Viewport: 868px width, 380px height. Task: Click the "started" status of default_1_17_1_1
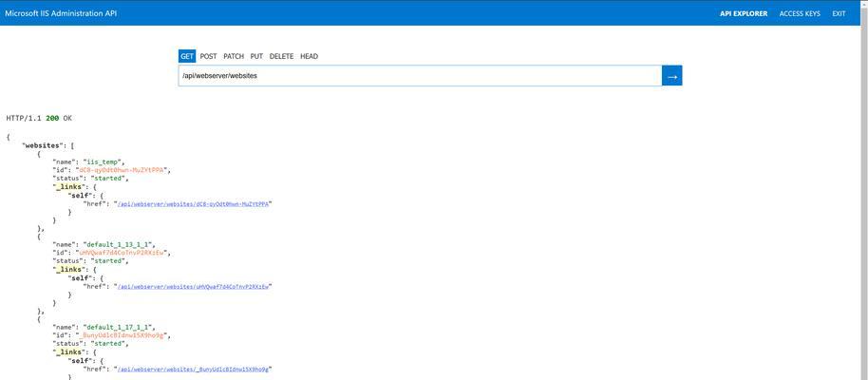click(110, 344)
